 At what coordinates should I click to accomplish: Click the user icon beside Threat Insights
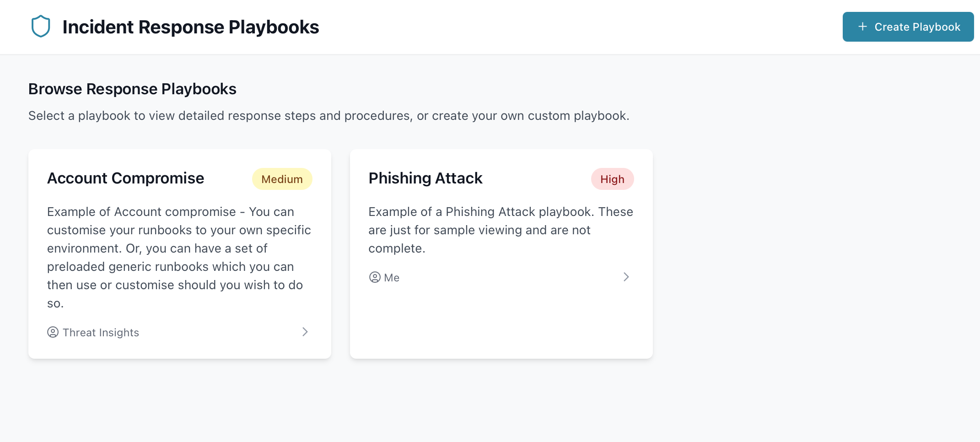[x=53, y=332]
